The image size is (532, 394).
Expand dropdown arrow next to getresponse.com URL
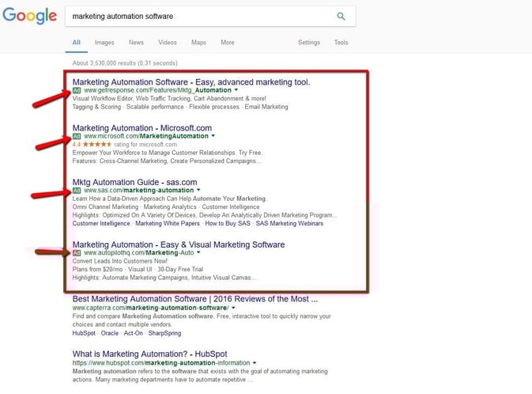click(236, 90)
